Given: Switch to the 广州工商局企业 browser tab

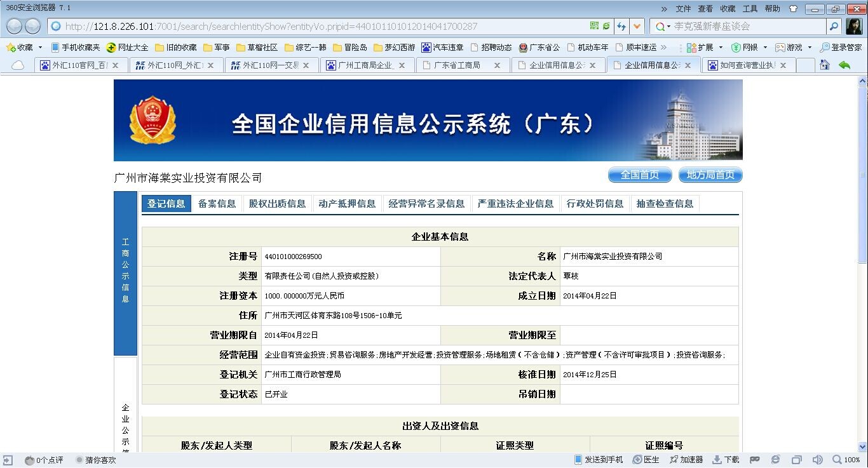Looking at the screenshot, I should [367, 65].
